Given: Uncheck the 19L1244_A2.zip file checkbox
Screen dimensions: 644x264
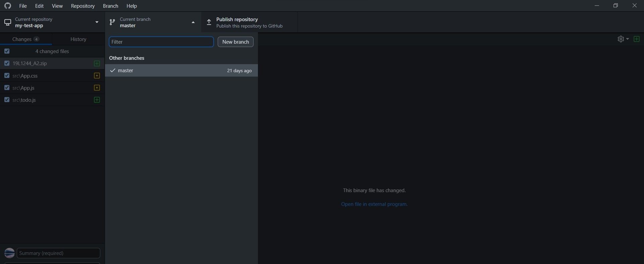Looking at the screenshot, I should [7, 63].
